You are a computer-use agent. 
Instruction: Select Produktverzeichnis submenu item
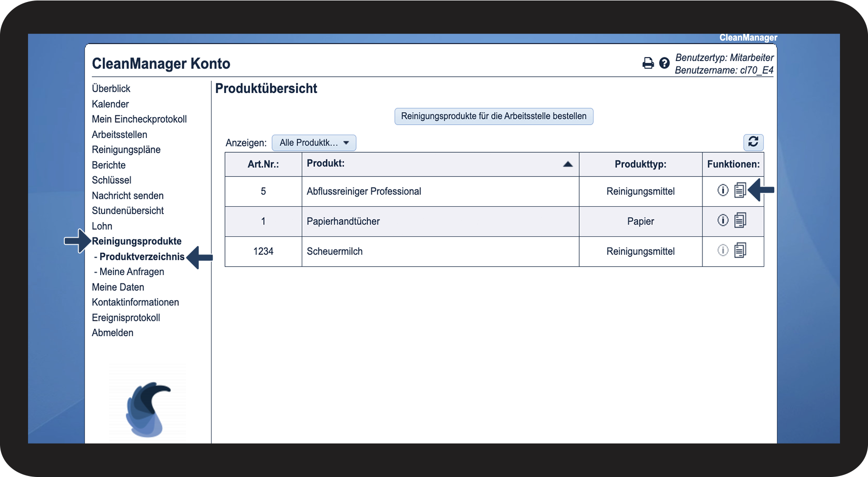142,256
